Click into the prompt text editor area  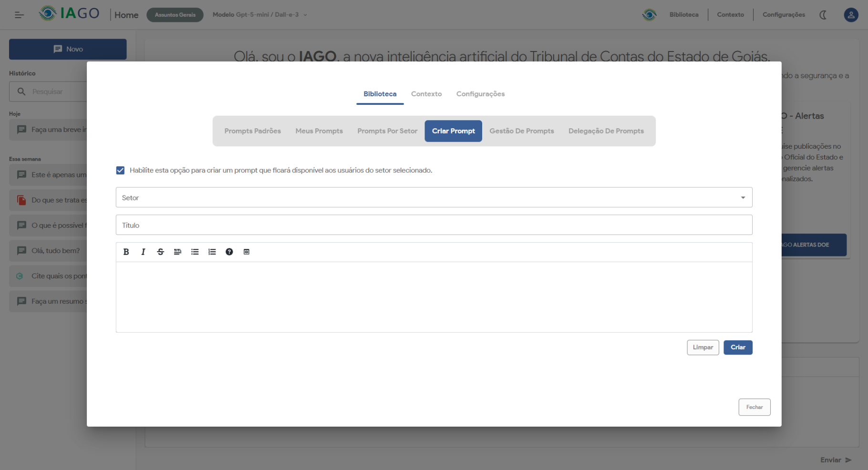[434, 296]
